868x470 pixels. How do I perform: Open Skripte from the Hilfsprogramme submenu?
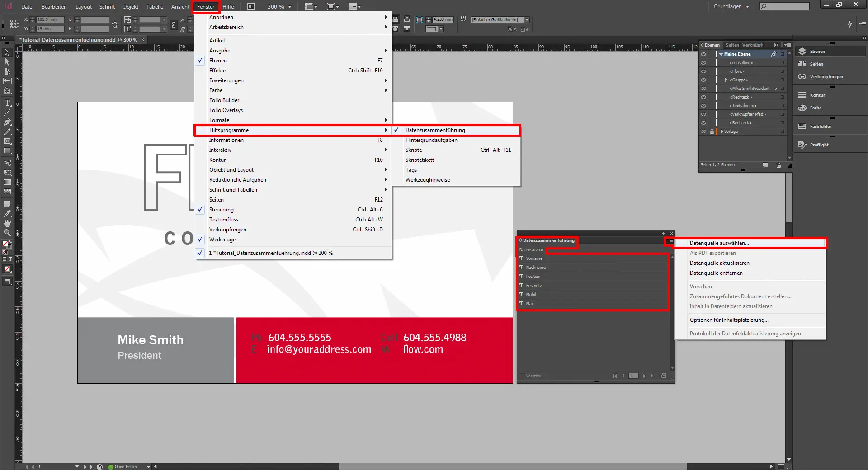pyautogui.click(x=413, y=150)
